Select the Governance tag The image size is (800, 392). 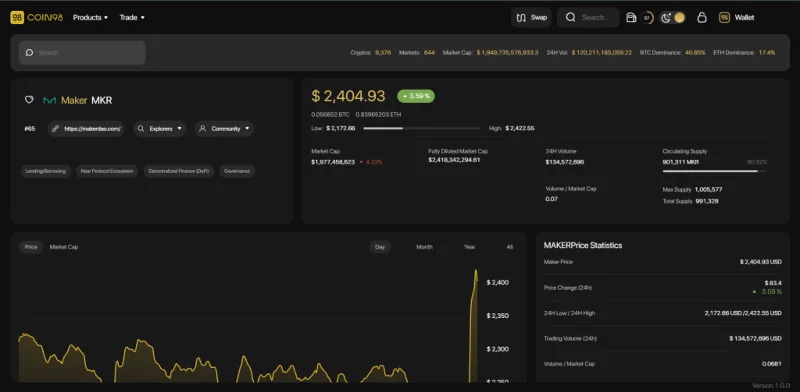[237, 171]
